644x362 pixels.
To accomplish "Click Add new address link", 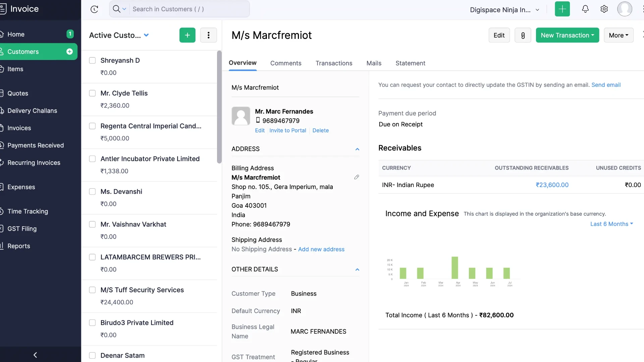I will [321, 249].
